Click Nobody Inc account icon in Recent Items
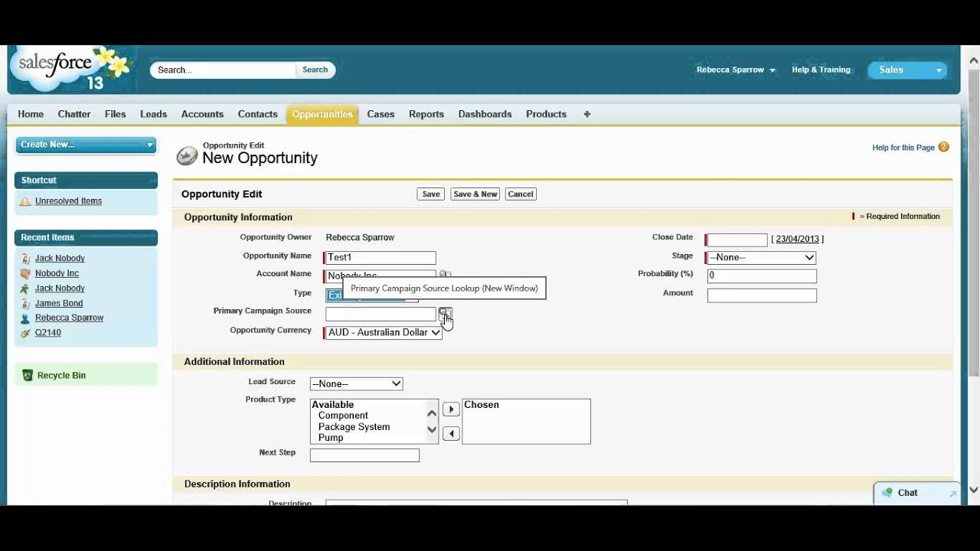The width and height of the screenshot is (980, 551). (x=25, y=273)
